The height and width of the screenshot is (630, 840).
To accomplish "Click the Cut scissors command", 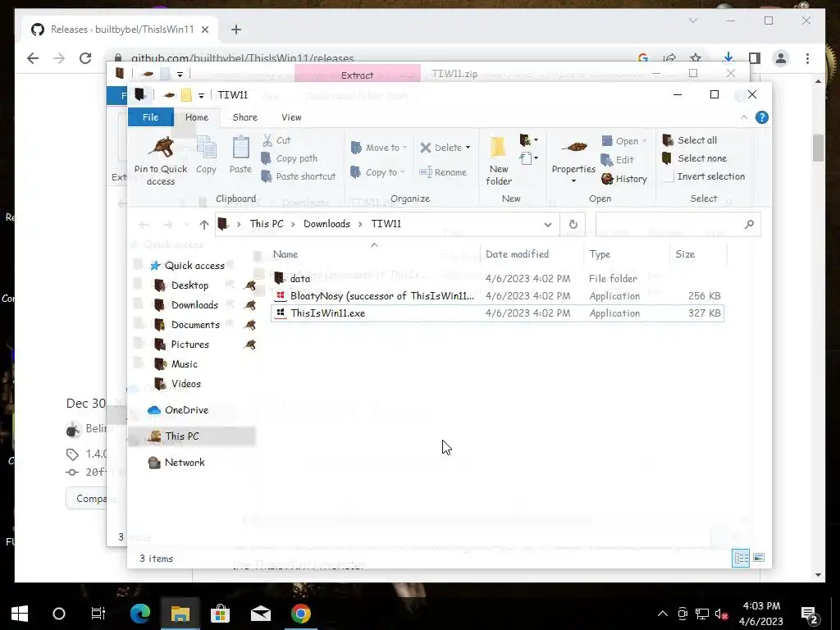I will click(x=276, y=140).
